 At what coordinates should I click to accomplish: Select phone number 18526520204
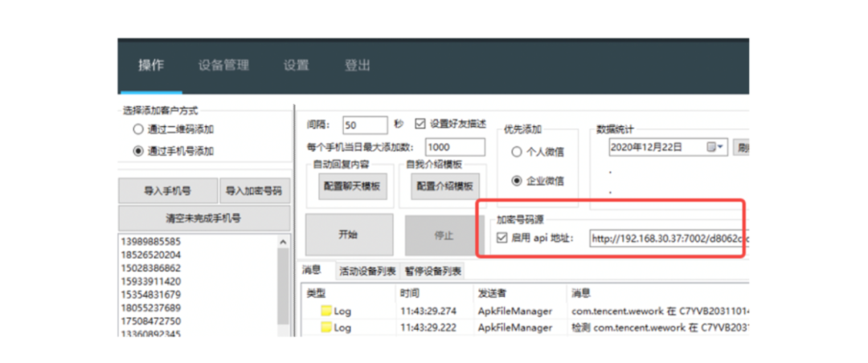(150, 255)
